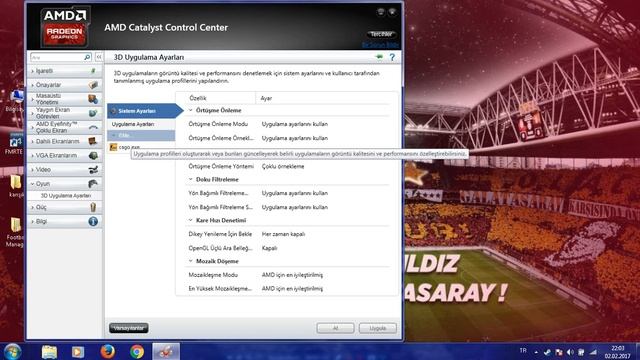Screen dimensions: 640x360
Task: Change the Dikey Yenileme İçin Bekle value
Action: 283,234
